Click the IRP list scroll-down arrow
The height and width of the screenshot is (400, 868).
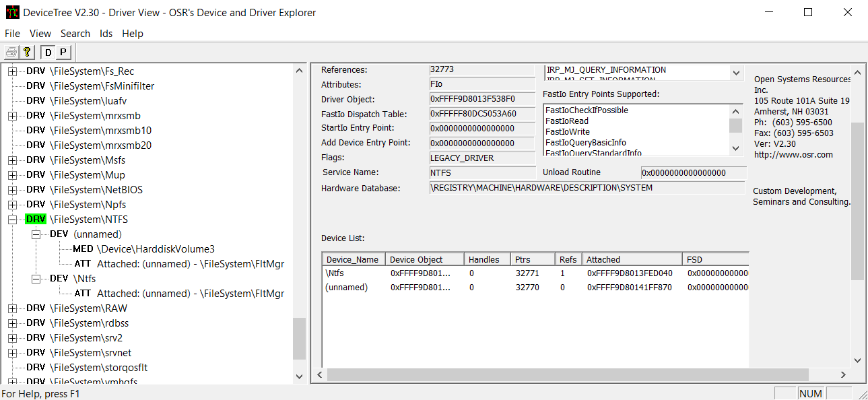click(735, 73)
